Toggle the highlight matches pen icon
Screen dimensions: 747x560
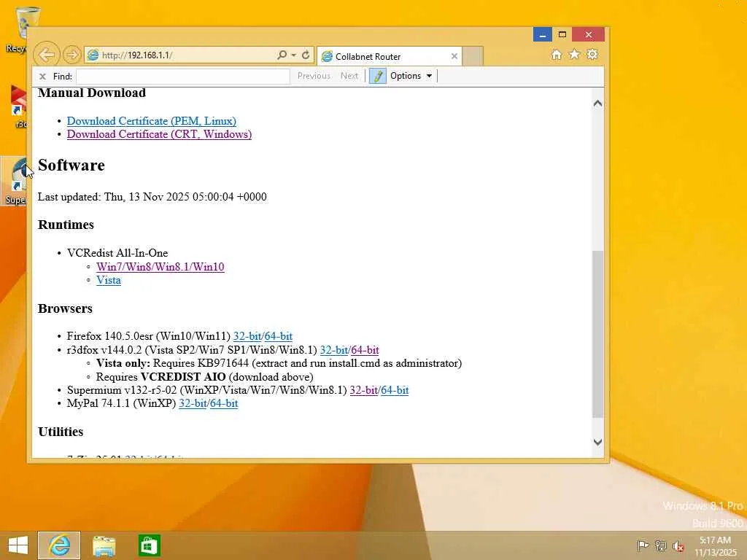coord(378,76)
